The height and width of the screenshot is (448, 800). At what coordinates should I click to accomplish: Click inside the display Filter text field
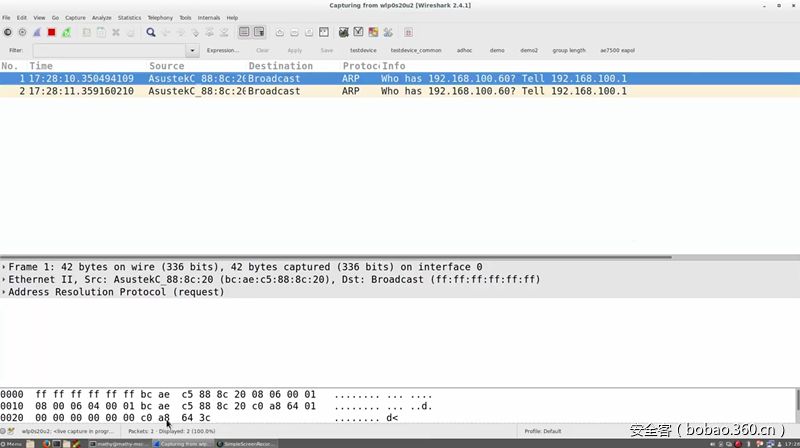(110, 51)
